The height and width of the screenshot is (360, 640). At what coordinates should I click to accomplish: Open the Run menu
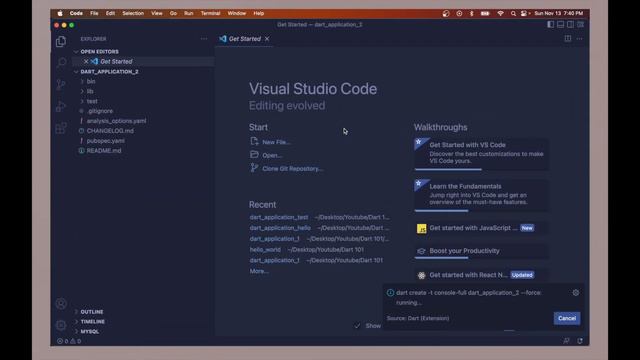189,13
